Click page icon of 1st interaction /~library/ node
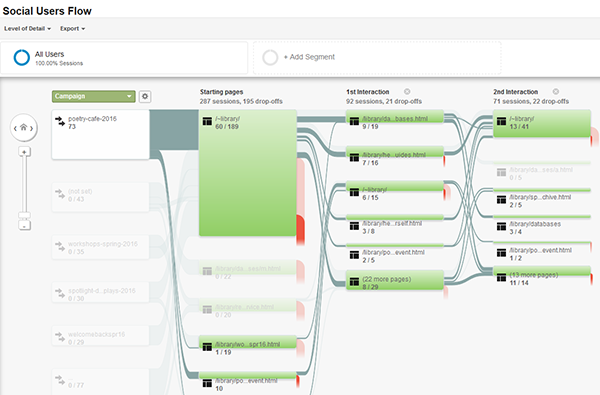600x395 pixels. point(354,192)
